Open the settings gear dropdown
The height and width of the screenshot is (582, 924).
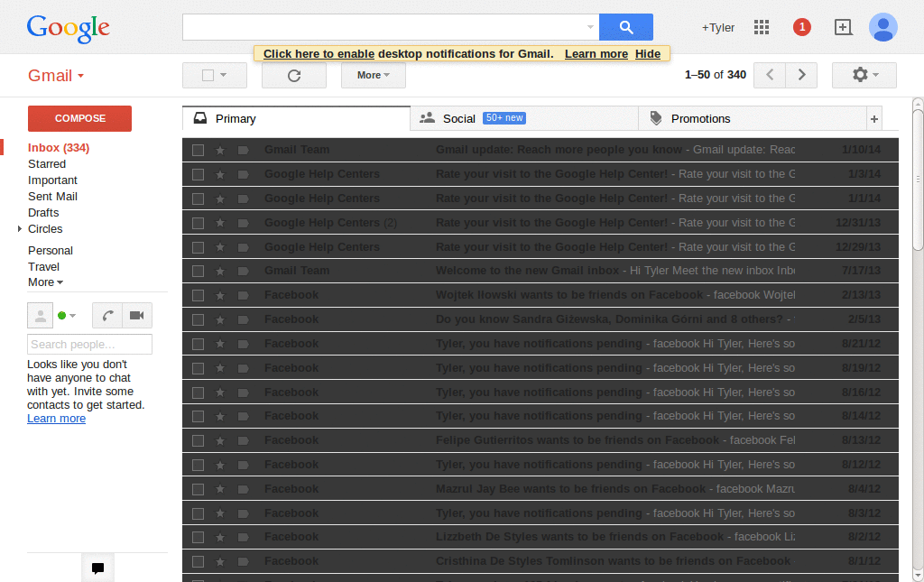coord(864,75)
